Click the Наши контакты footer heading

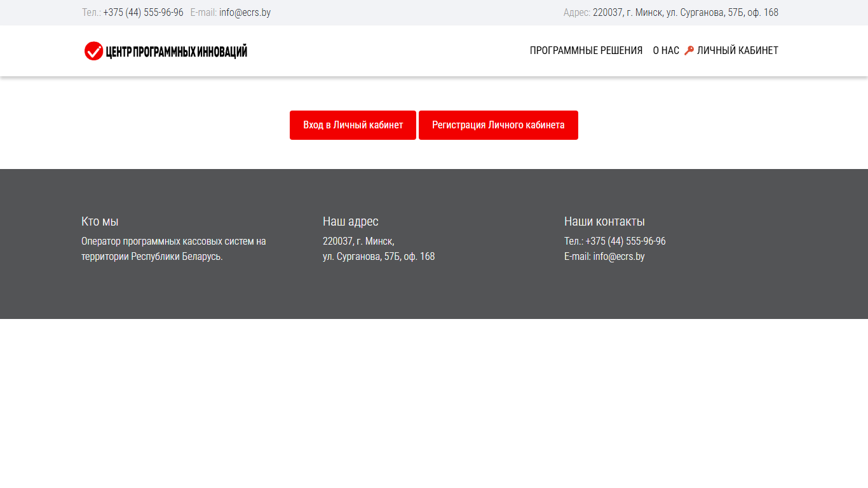(604, 221)
